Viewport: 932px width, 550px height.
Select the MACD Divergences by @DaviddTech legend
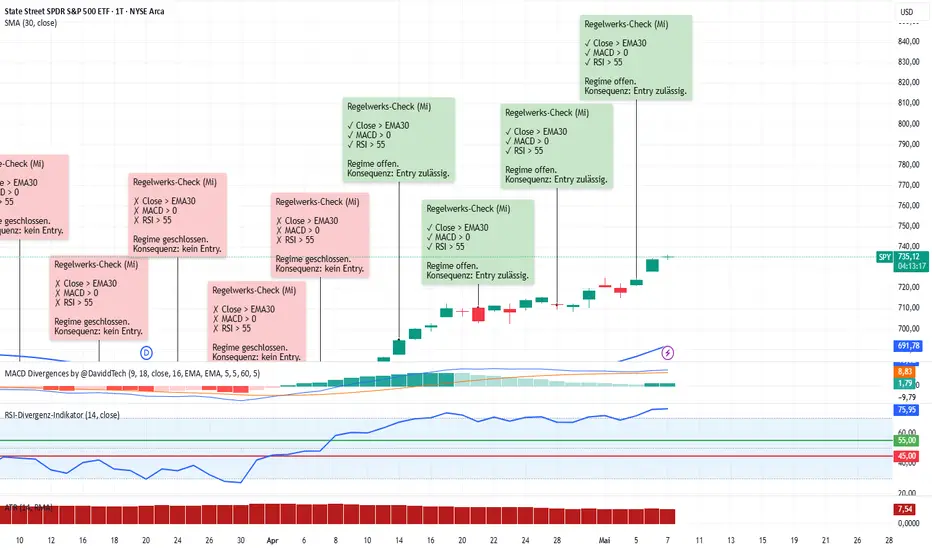[132, 373]
